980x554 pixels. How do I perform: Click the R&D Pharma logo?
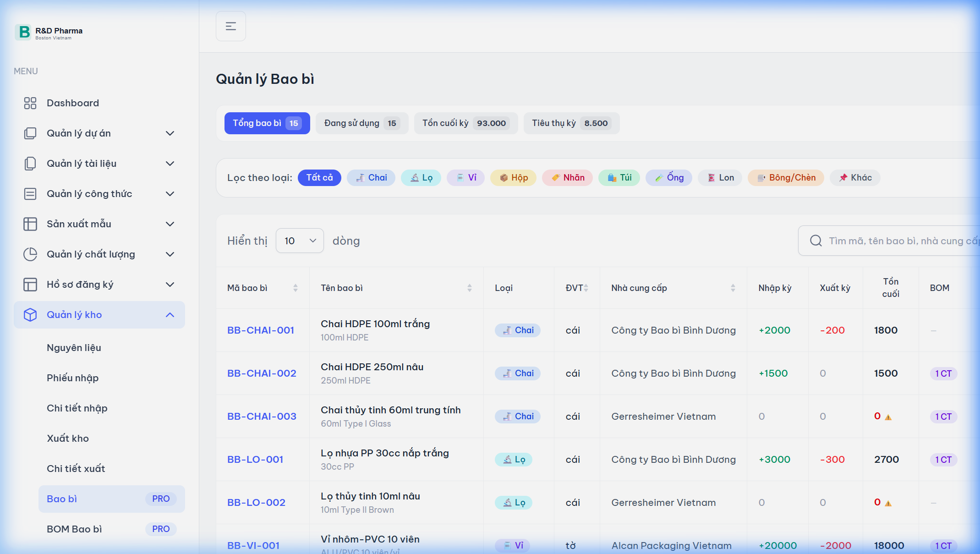pos(24,32)
